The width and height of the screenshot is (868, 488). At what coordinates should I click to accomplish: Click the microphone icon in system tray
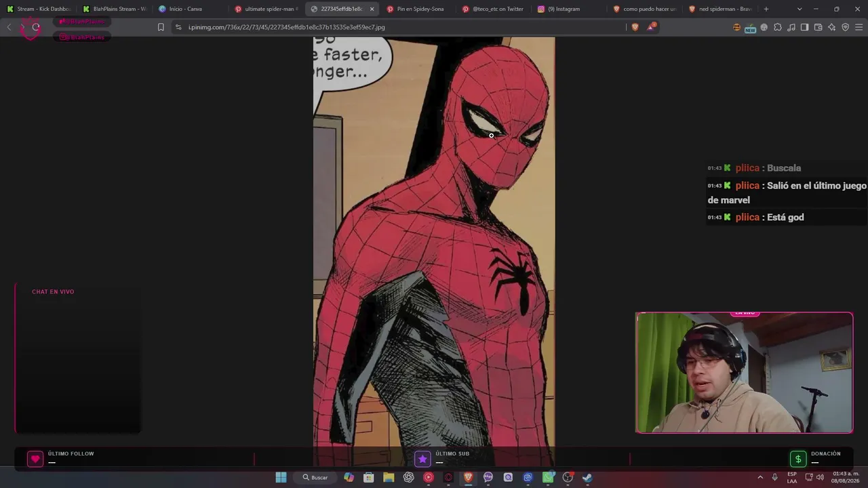tap(775, 477)
